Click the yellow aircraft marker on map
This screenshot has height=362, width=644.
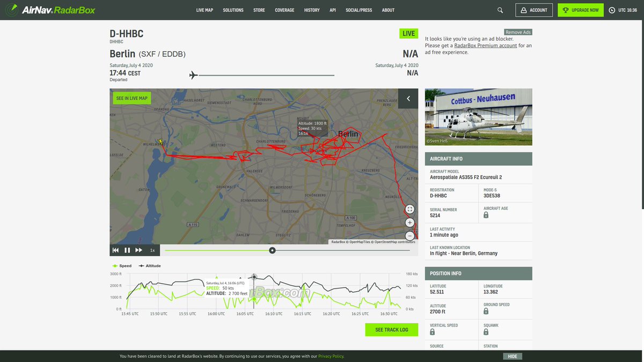point(160,142)
